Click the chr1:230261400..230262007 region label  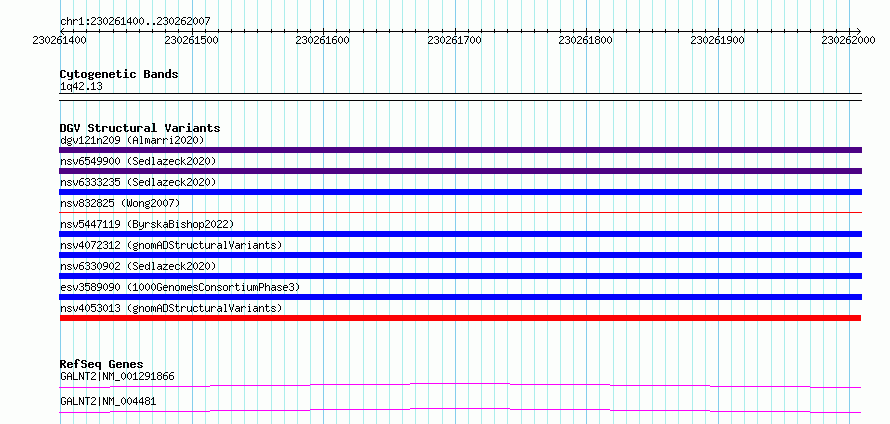[x=135, y=21]
